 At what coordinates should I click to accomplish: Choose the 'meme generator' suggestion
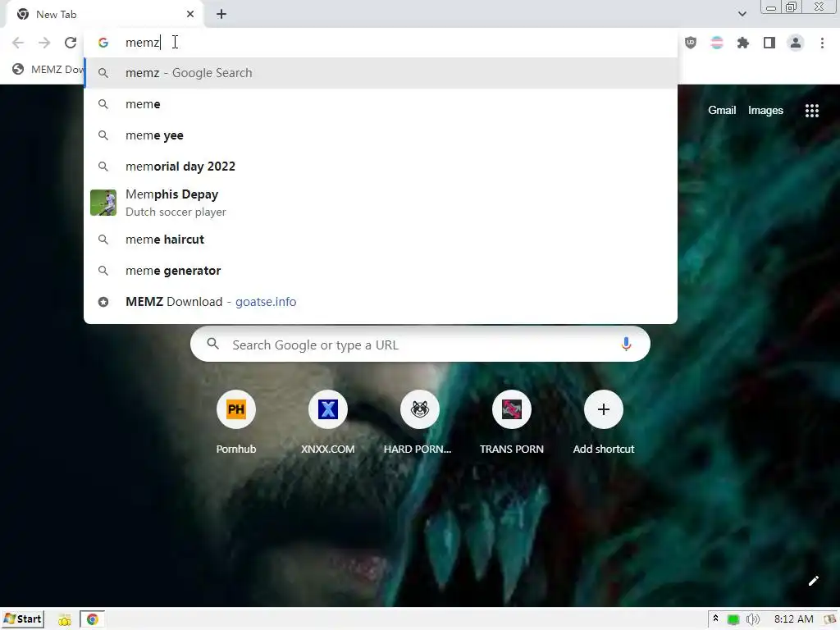coord(381,270)
